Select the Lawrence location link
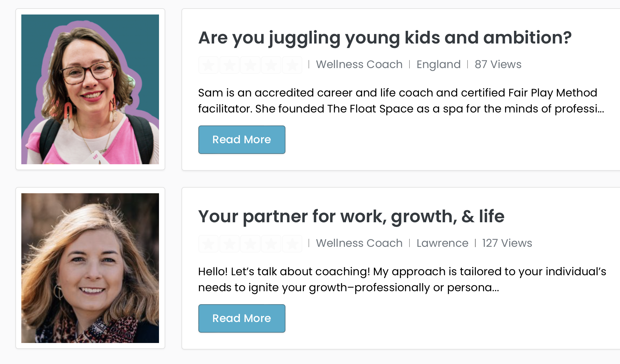Image resolution: width=620 pixels, height=364 pixels. coord(442,243)
